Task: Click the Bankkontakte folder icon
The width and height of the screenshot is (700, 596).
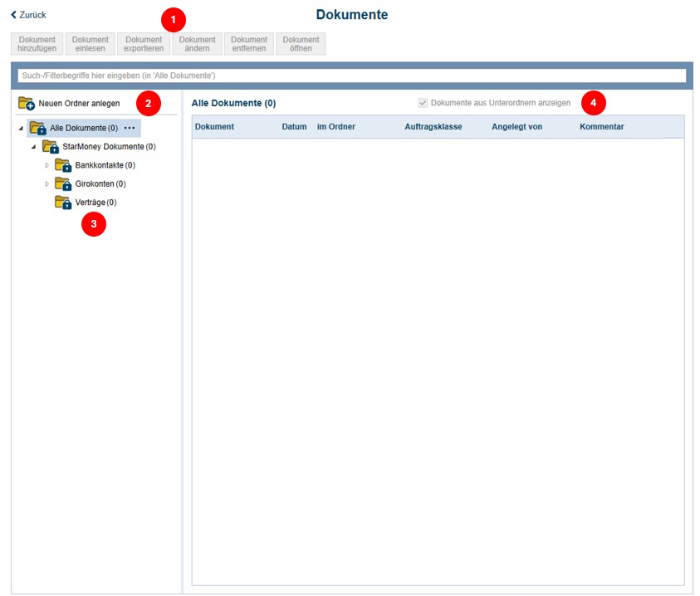Action: [63, 165]
